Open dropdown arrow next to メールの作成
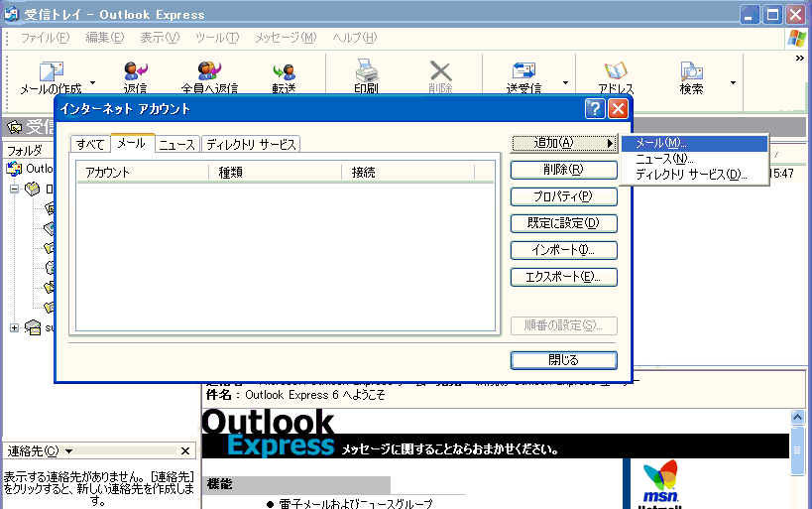The width and height of the screenshot is (812, 509). pyautogui.click(x=93, y=83)
